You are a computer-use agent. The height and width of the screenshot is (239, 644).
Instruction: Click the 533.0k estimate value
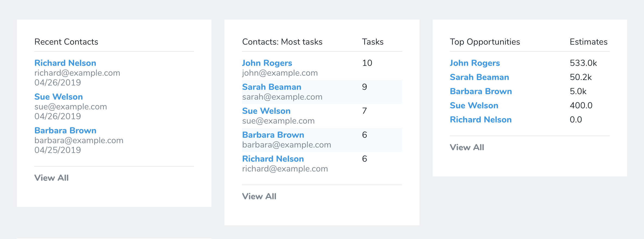pos(583,63)
